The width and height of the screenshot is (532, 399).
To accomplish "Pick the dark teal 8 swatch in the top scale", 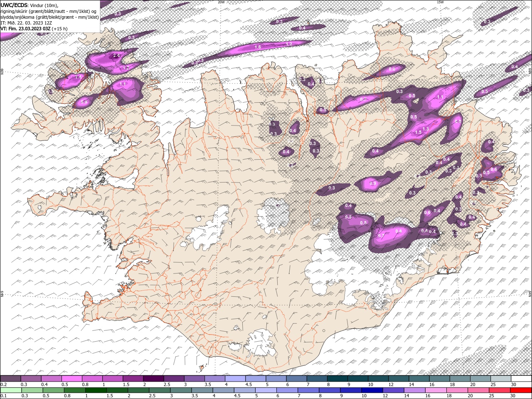I will 337,379.
